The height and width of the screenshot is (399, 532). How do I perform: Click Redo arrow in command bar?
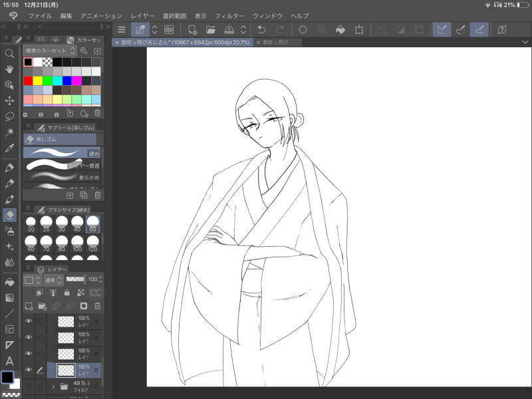[x=280, y=30]
